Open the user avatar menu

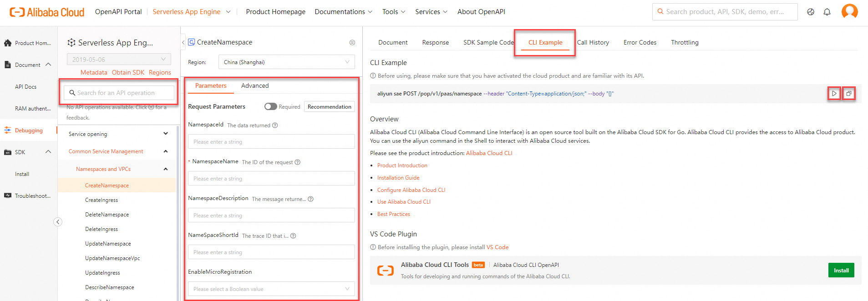[x=849, y=11]
